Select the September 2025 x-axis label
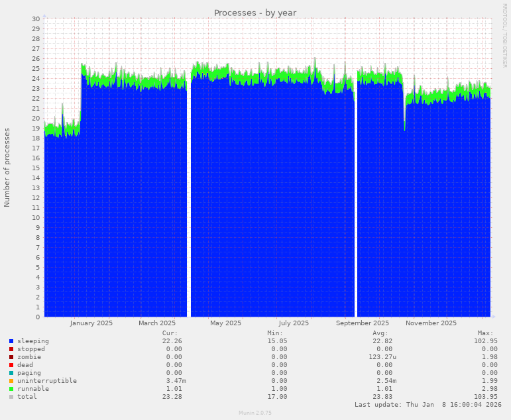Viewport: 511px width, 420px height. point(363,323)
